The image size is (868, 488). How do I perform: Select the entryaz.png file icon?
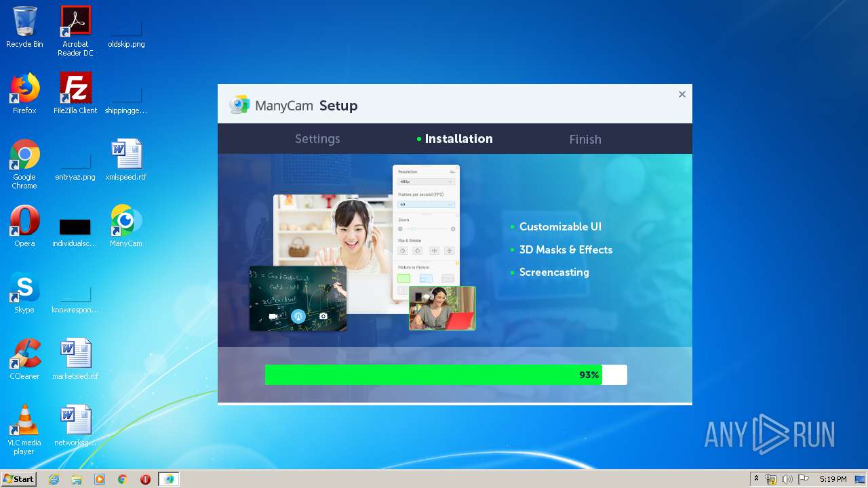tap(75, 160)
